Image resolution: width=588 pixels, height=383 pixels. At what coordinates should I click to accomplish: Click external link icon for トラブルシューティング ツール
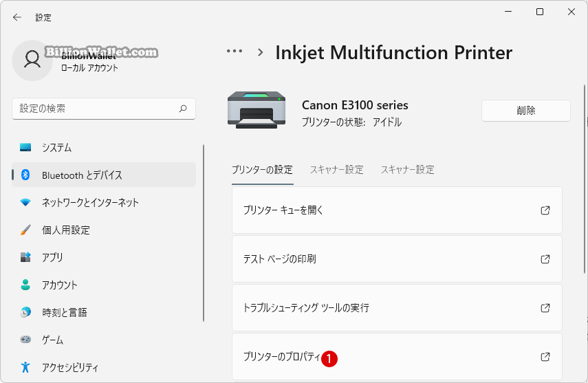click(545, 308)
